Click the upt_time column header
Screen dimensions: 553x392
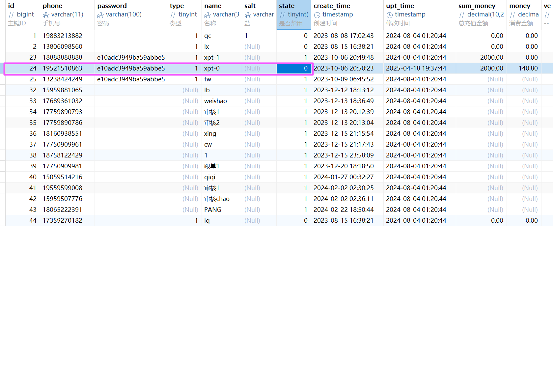[x=420, y=15]
